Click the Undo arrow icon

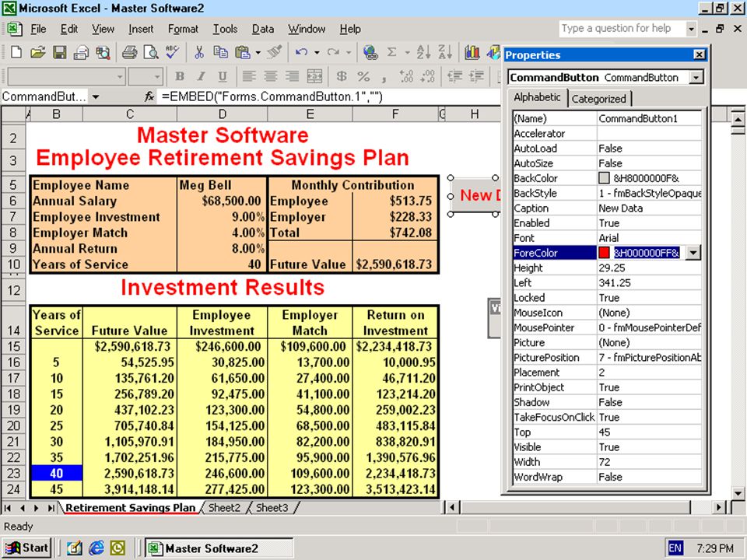point(301,52)
